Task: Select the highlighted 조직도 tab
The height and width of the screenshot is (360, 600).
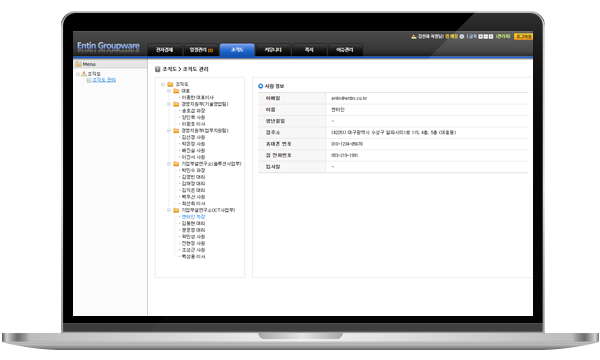Action: click(237, 50)
